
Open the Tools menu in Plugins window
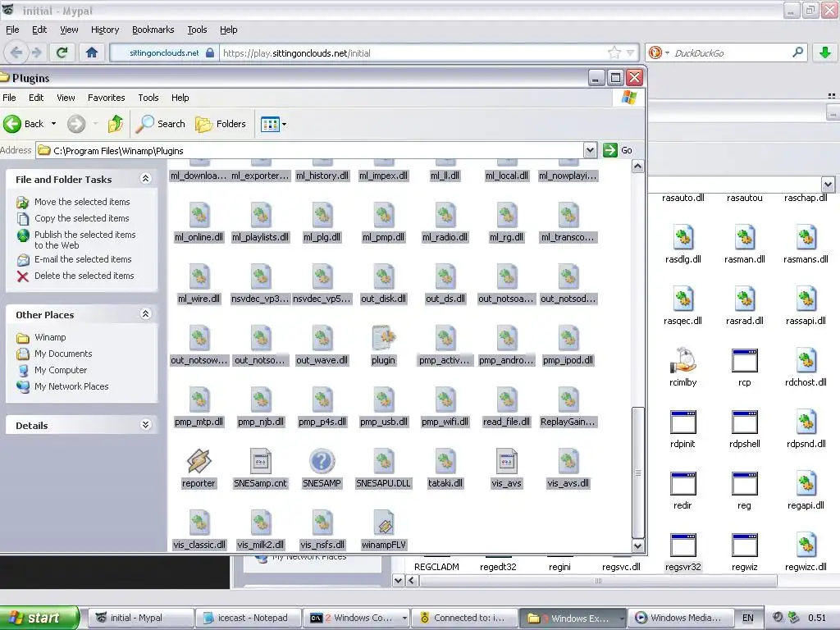[x=148, y=98]
